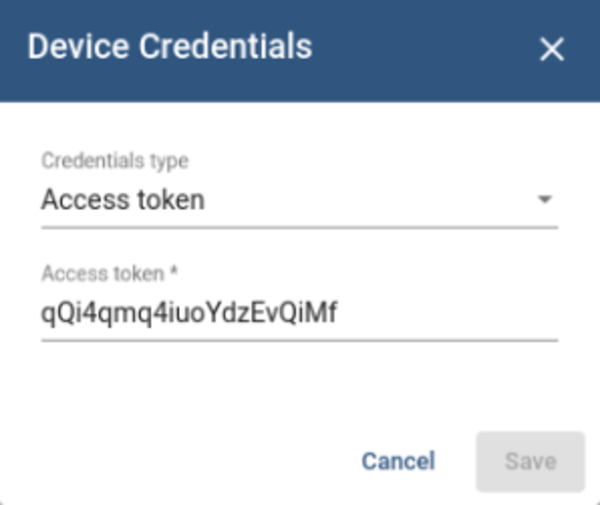
Task: Click the "Device Credentials" dialog title
Action: (x=169, y=47)
